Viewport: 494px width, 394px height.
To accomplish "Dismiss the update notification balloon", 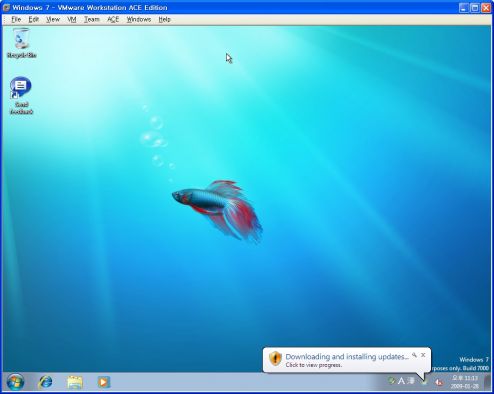I will point(423,355).
